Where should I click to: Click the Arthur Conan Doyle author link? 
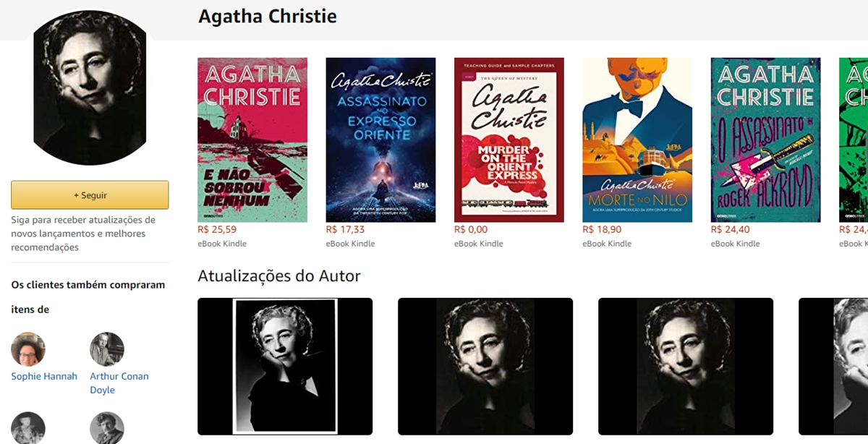[x=119, y=383]
